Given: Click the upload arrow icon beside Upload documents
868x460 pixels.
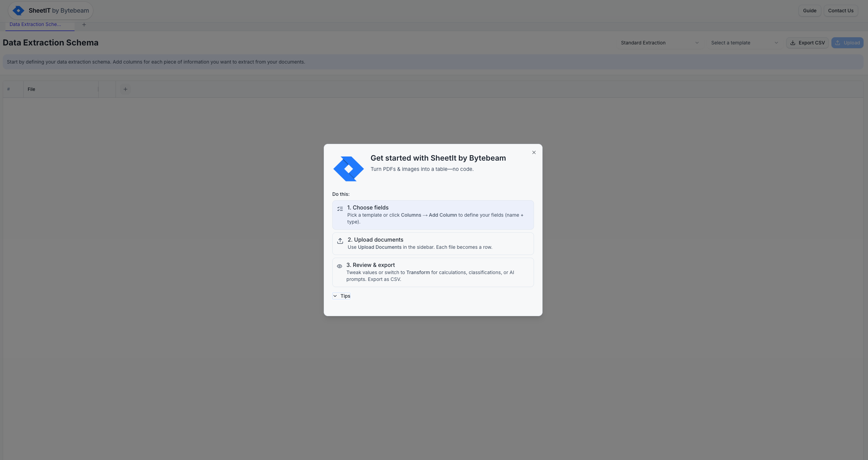Looking at the screenshot, I should pos(340,241).
